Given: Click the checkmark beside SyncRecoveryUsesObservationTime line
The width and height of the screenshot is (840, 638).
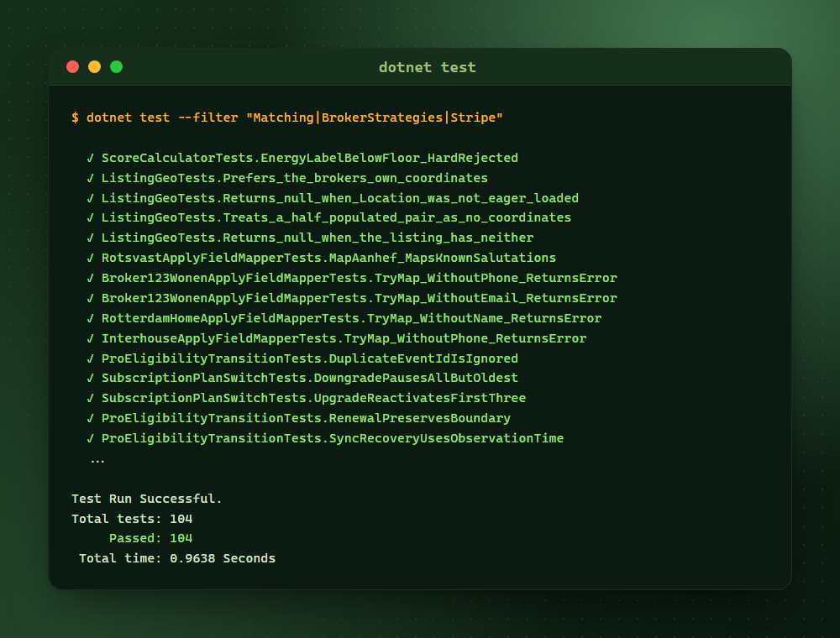Looking at the screenshot, I should point(90,438).
